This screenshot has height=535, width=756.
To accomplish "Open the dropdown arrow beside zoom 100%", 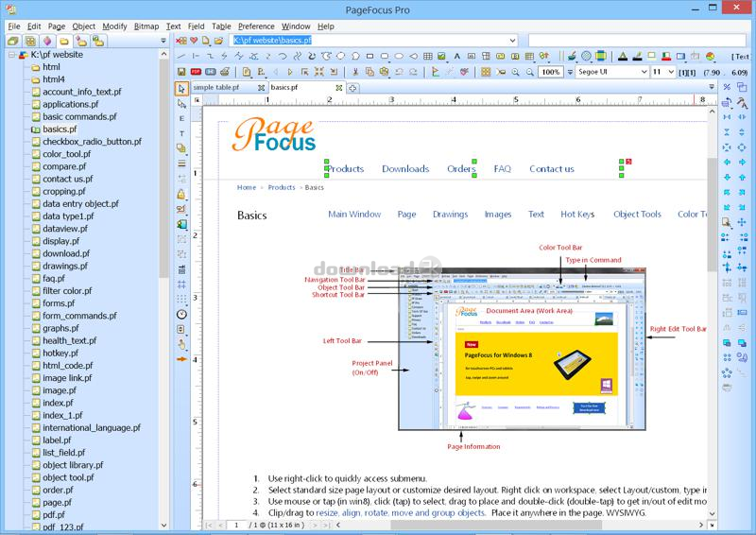I will [x=570, y=72].
